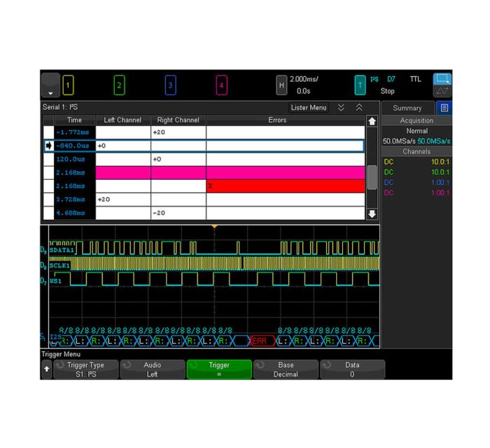The width and height of the screenshot is (490, 448).
Task: Click the Left Channel column header
Action: [x=122, y=120]
